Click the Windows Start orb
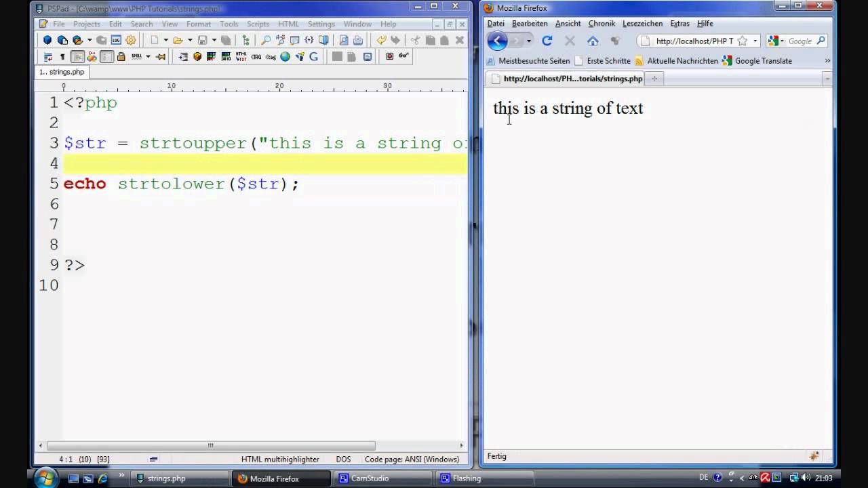Screen dimensions: 868x488 pyautogui.click(x=45, y=477)
